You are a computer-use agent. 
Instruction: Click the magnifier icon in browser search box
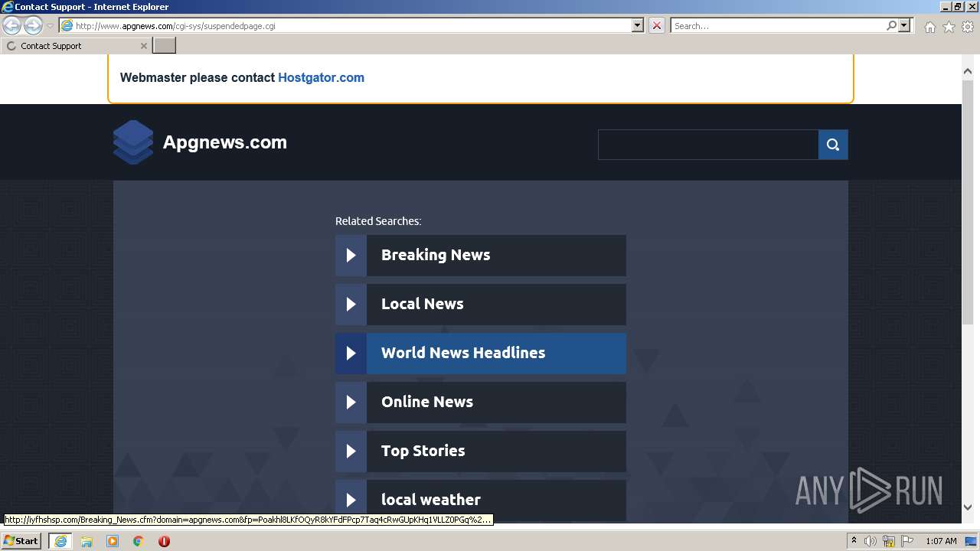(x=891, y=25)
